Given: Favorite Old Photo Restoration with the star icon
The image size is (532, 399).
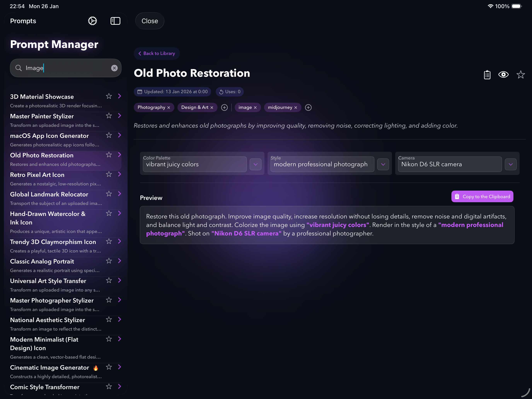Looking at the screenshot, I should [521, 75].
